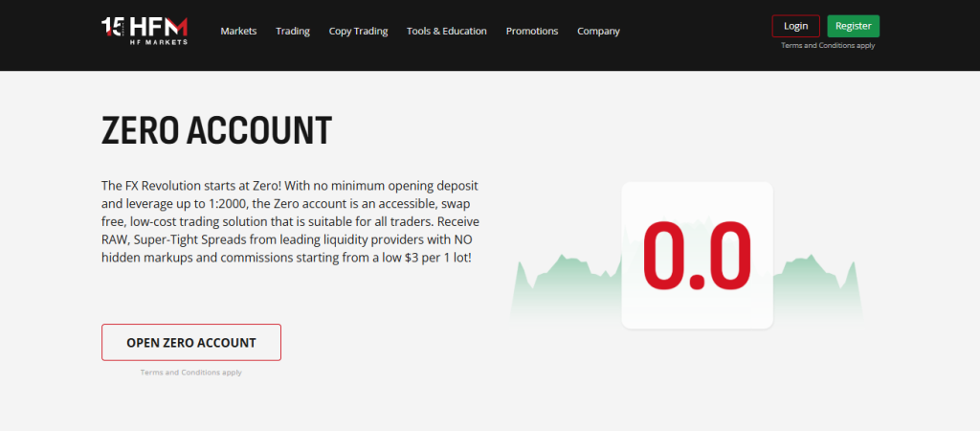Click the green Register button

853,26
